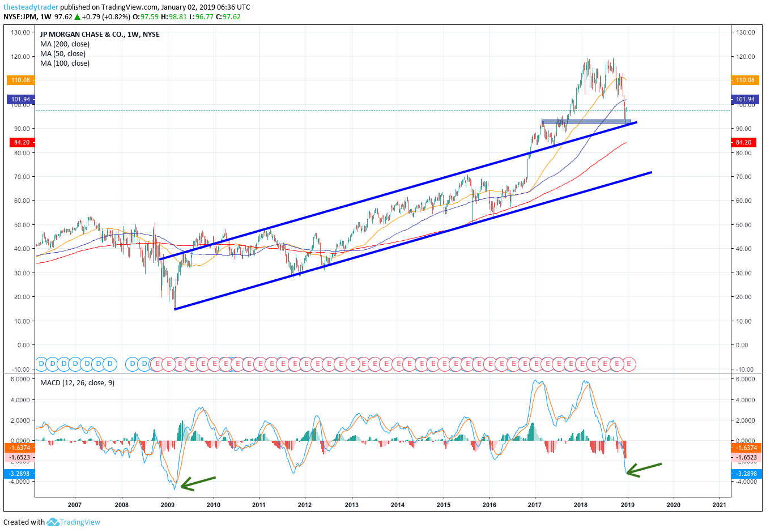This screenshot has height=532, width=766.
Task: Click the rightmost E earnings marker
Action: click(628, 364)
